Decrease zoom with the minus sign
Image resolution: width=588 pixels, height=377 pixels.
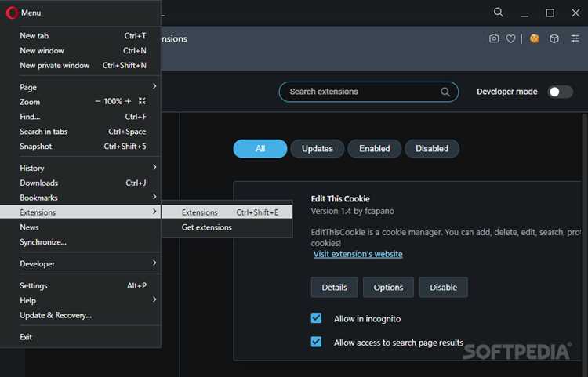[98, 101]
